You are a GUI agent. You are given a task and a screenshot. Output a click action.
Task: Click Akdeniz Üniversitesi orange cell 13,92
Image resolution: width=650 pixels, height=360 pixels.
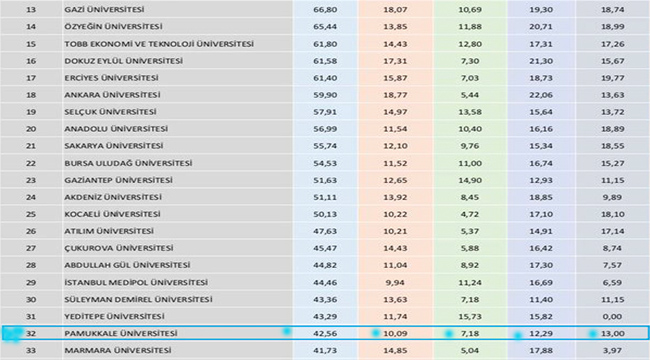coord(395,197)
